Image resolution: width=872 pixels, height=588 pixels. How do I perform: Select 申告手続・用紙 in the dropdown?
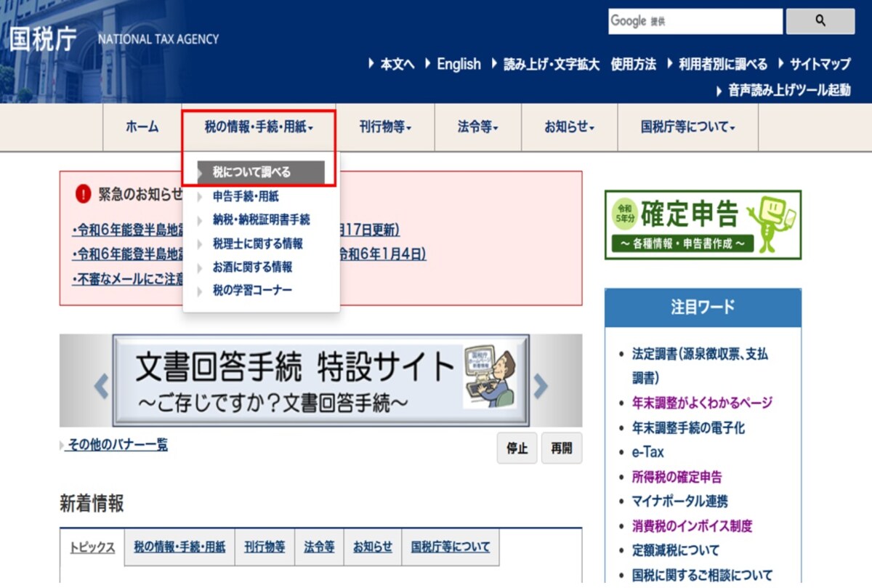tap(246, 196)
